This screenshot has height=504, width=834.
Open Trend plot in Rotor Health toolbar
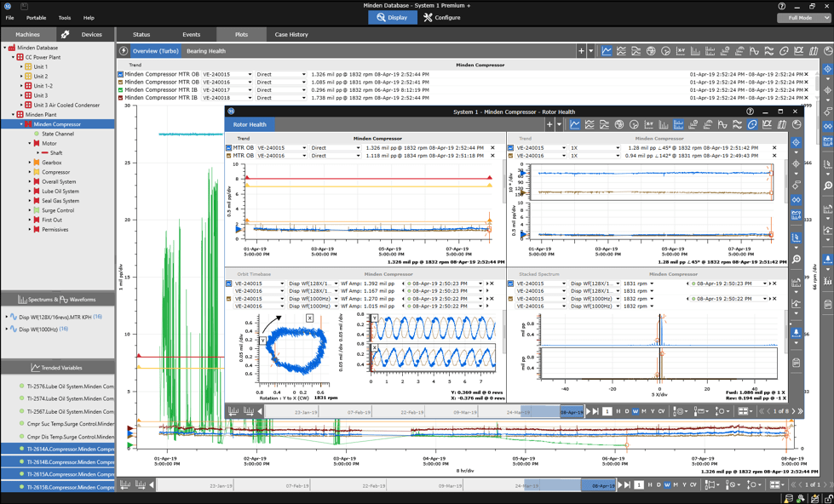574,124
